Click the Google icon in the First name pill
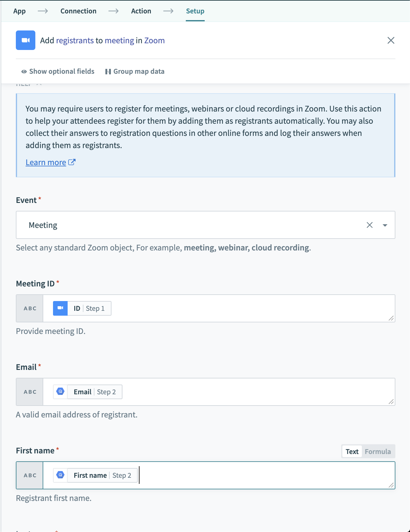This screenshot has height=532, width=410. (x=60, y=475)
